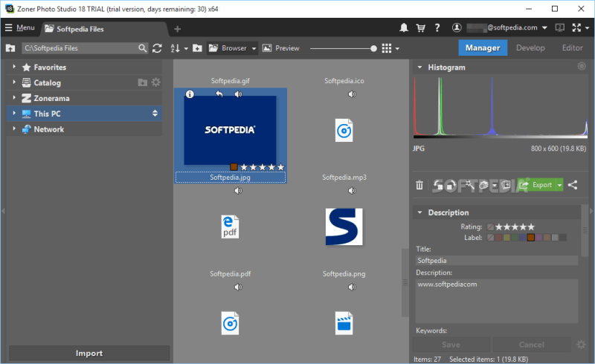Click the Import button
Viewport: 595px width, 364px height.
pyautogui.click(x=89, y=353)
